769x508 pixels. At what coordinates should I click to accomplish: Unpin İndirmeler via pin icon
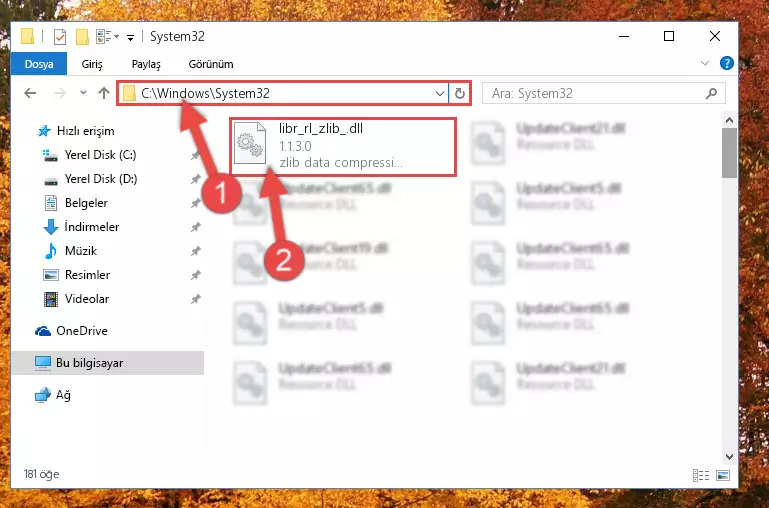click(195, 227)
